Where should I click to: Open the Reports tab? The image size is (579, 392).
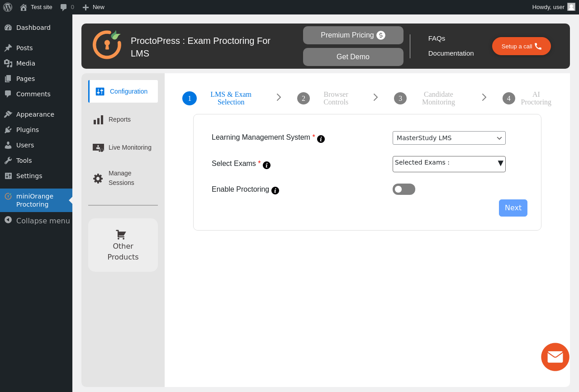pos(123,119)
